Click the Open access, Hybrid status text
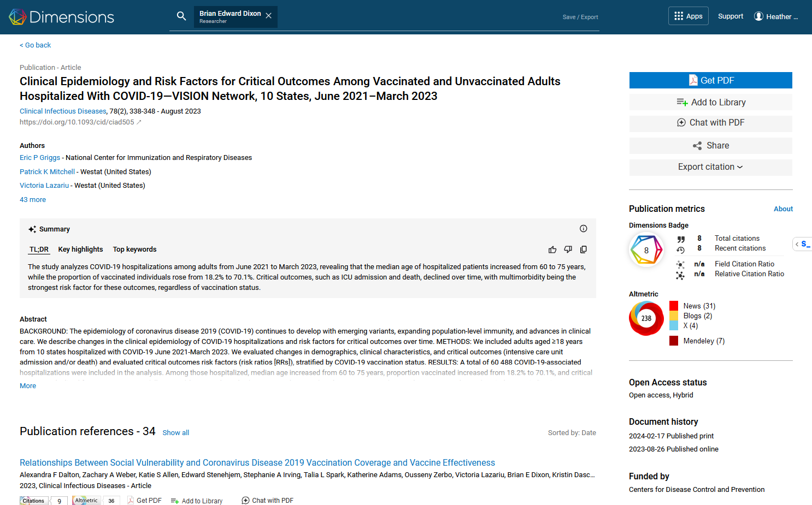The height and width of the screenshot is (505, 812). 661,395
